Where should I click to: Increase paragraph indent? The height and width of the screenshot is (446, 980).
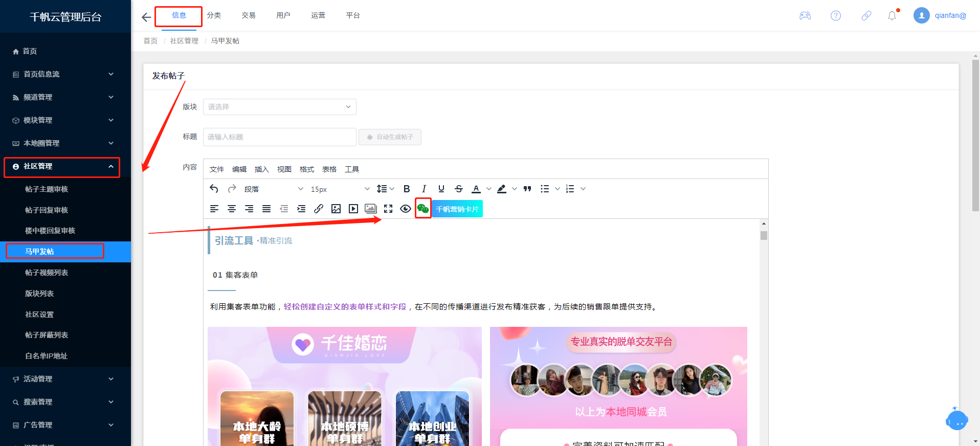(301, 209)
